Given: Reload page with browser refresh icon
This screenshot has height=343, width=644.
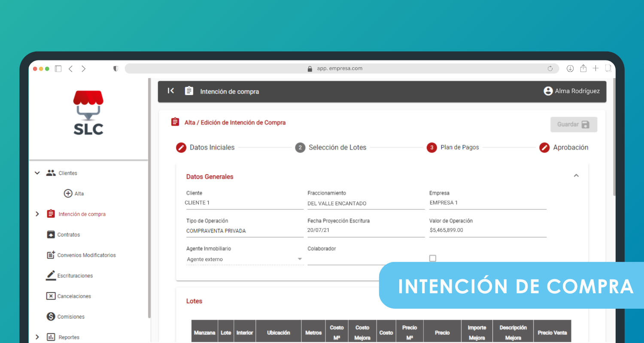Looking at the screenshot, I should [x=550, y=69].
